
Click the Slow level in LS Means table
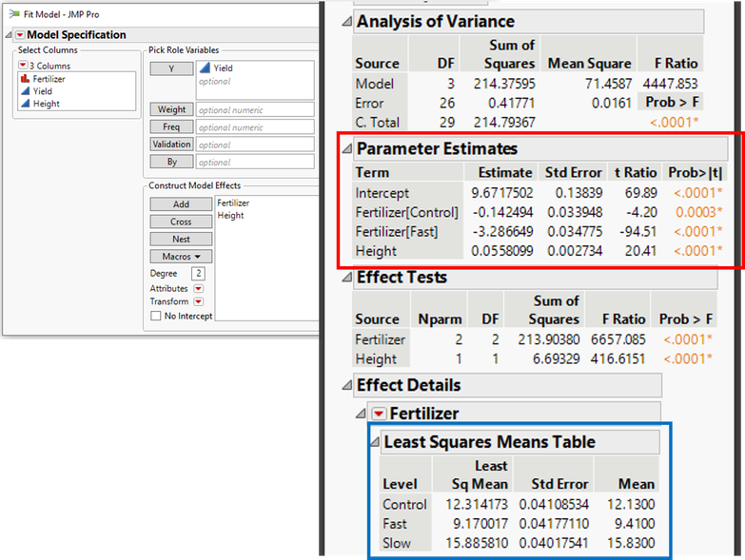click(x=397, y=543)
